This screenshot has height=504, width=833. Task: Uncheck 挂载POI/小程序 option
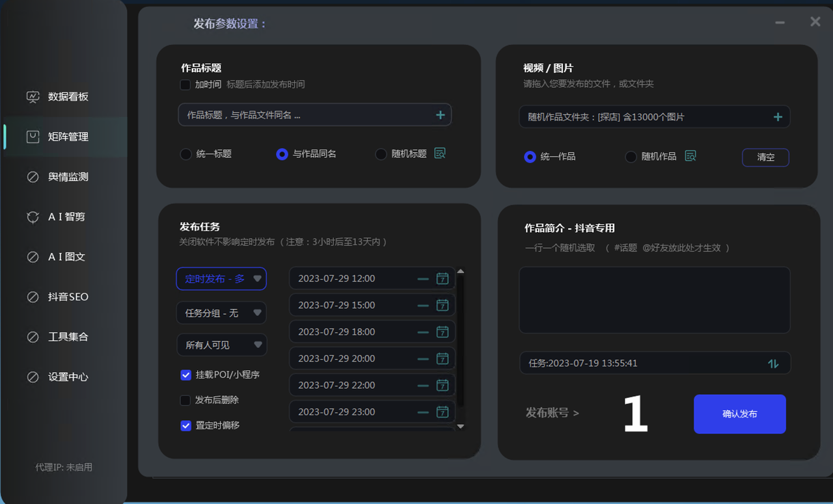185,375
